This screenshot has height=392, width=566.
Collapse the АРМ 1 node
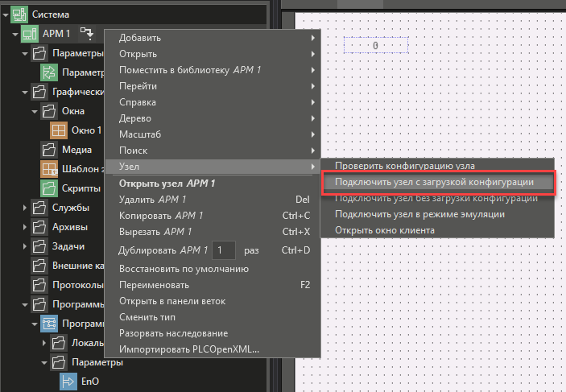point(15,35)
